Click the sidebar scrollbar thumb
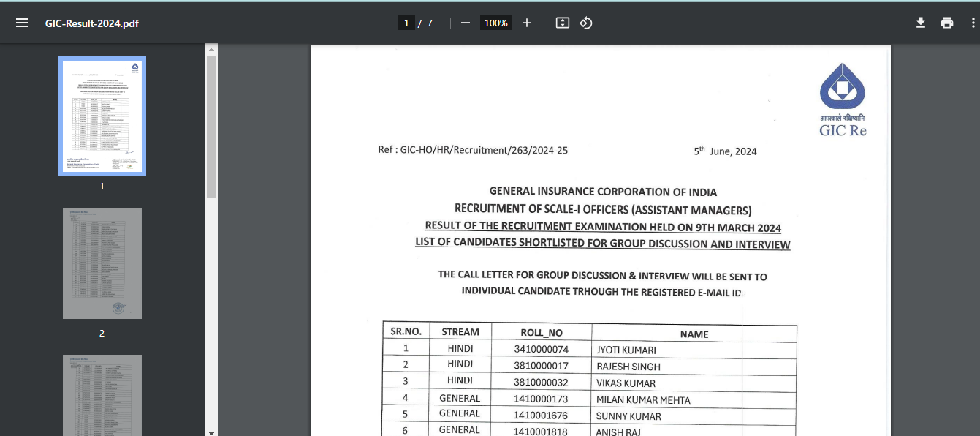The height and width of the screenshot is (436, 980). click(212, 126)
